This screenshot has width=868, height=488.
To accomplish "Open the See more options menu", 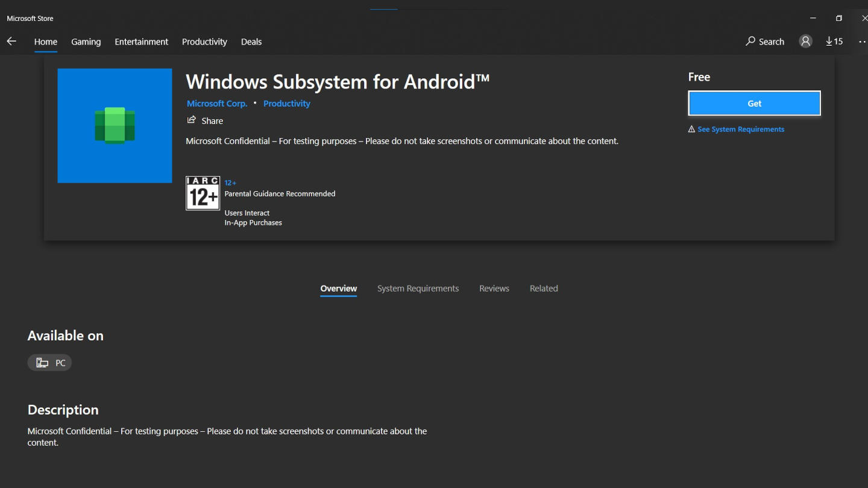I will point(862,41).
